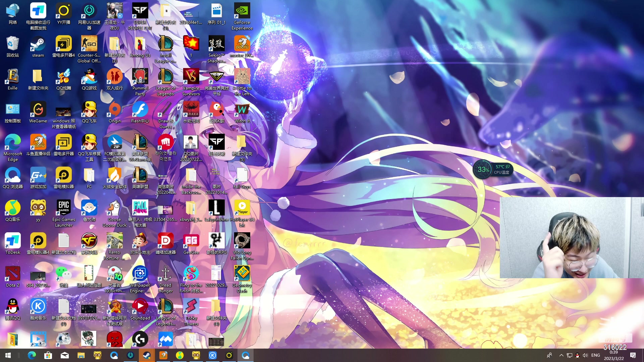
Task: Open the Geometry Dash icon
Action: tap(242, 280)
